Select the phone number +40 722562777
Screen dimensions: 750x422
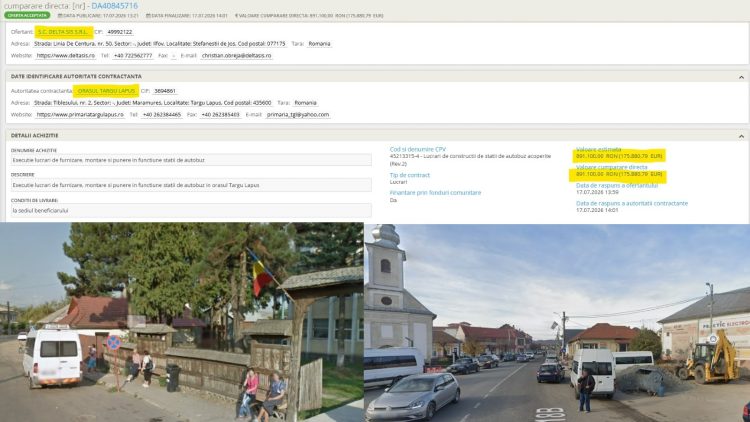pyautogui.click(x=133, y=56)
